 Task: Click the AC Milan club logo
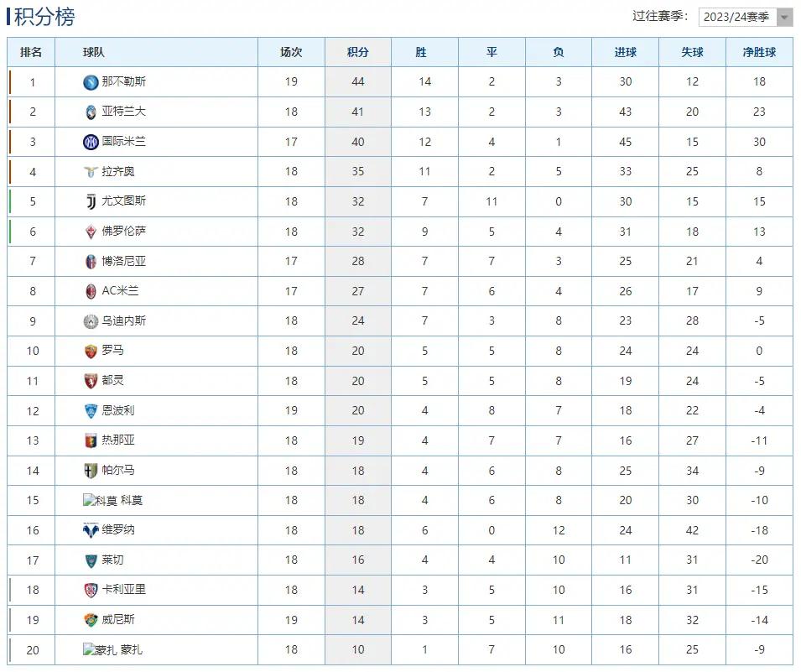[91, 291]
